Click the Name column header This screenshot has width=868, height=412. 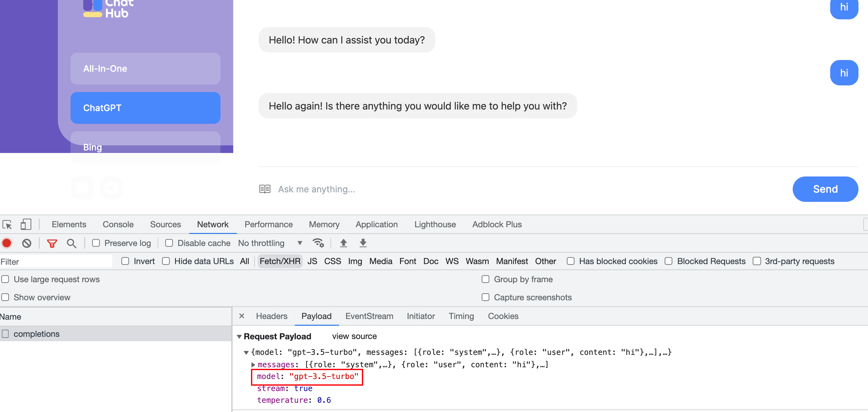click(116, 316)
